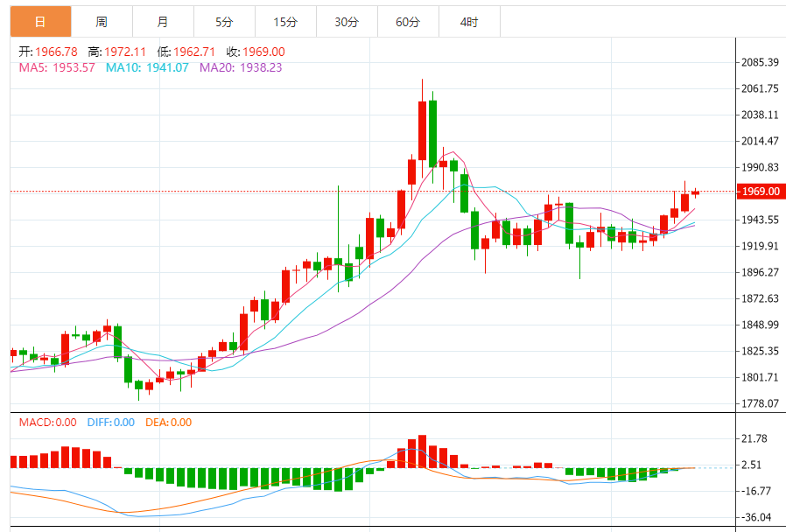This screenshot has width=786, height=532.
Task: Click the MA20 1938.23 indicator label
Action: (x=241, y=67)
